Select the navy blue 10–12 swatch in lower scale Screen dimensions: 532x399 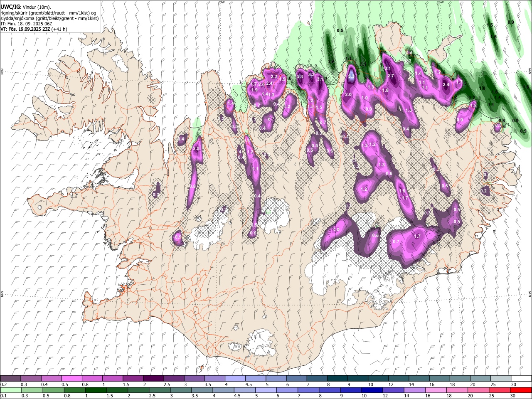(372, 390)
